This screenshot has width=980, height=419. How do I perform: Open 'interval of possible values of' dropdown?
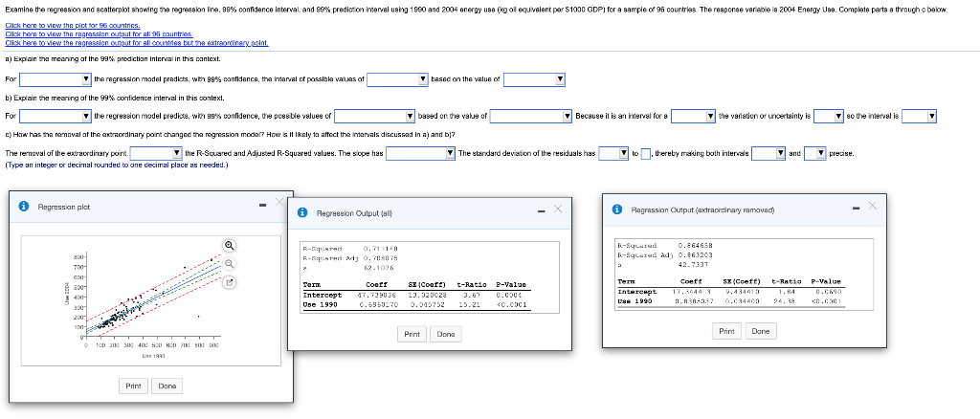(x=397, y=79)
